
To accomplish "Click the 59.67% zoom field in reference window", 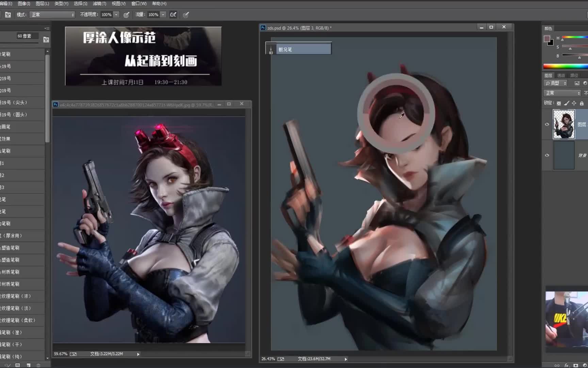I will [x=61, y=354].
